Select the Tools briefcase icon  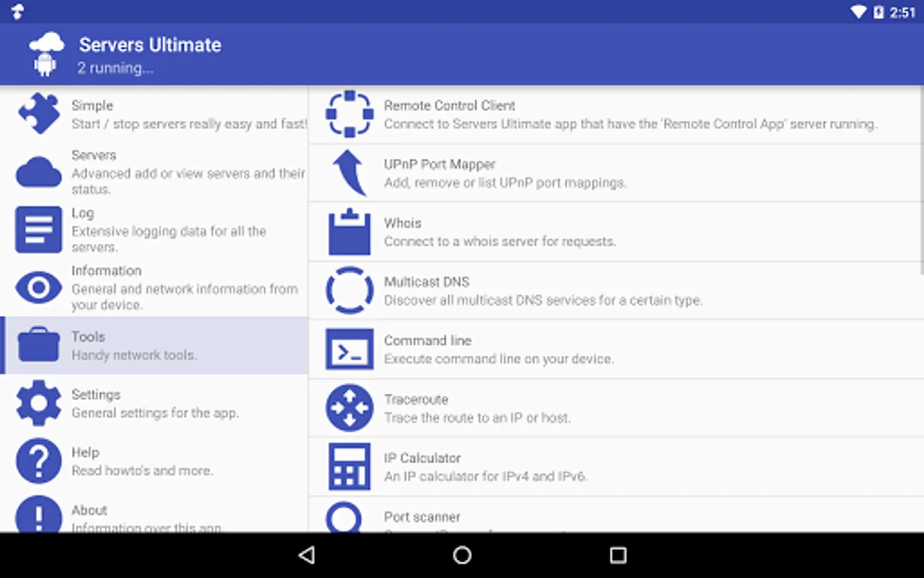pyautogui.click(x=38, y=345)
